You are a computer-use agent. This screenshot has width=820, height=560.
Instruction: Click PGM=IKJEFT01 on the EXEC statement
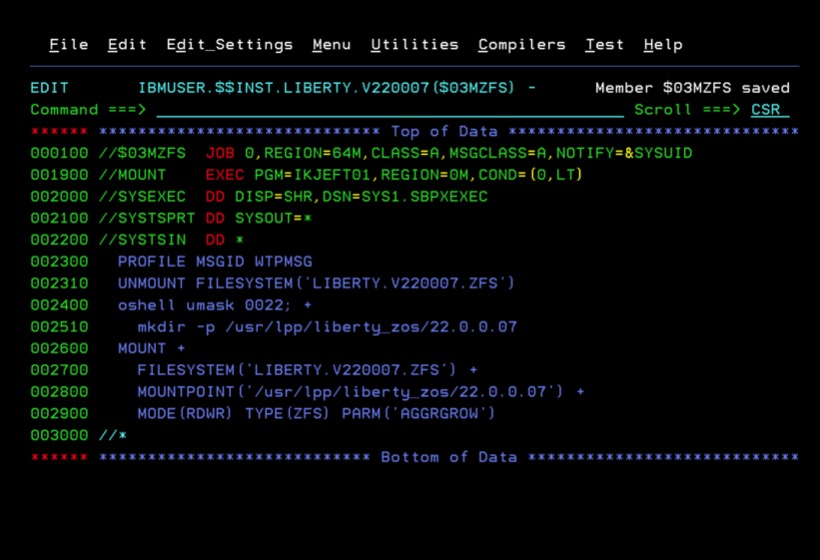click(312, 175)
